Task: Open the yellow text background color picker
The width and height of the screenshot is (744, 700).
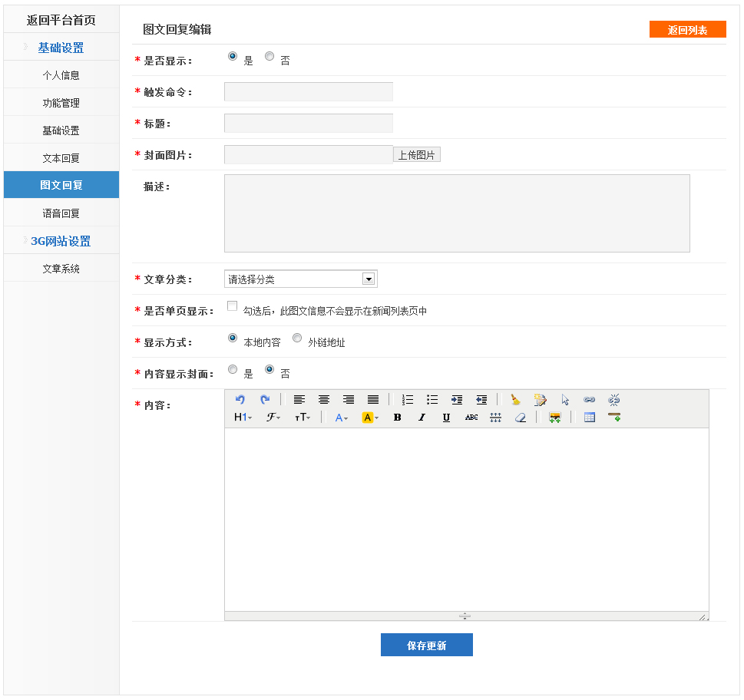Action: pos(370,418)
